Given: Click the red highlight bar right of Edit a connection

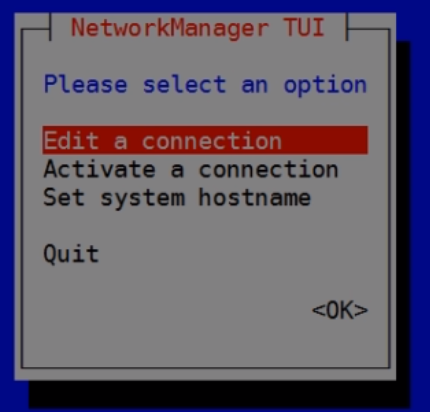Looking at the screenshot, I should coord(325,140).
